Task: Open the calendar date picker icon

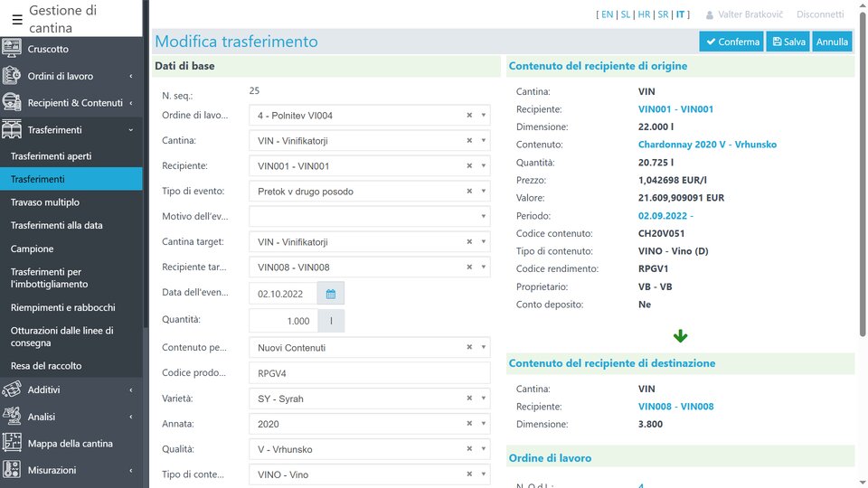Action: coord(331,294)
